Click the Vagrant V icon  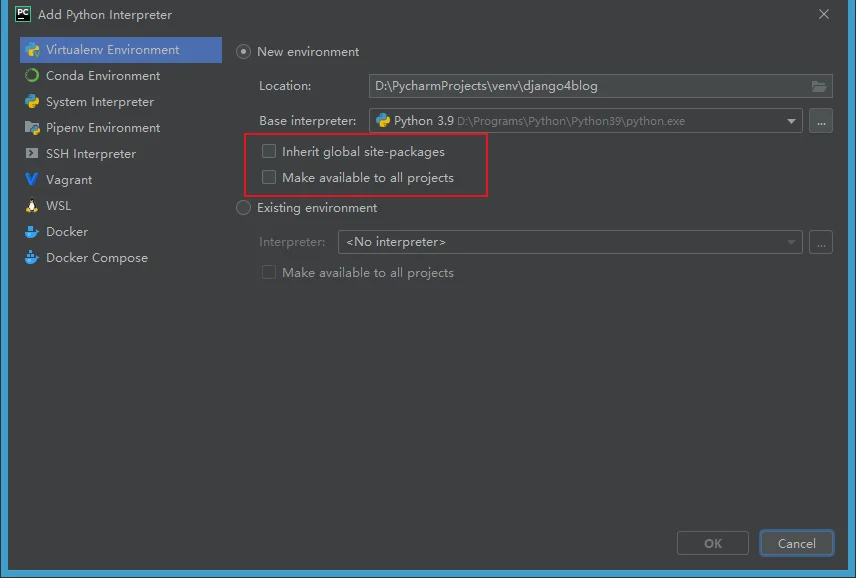coord(32,179)
